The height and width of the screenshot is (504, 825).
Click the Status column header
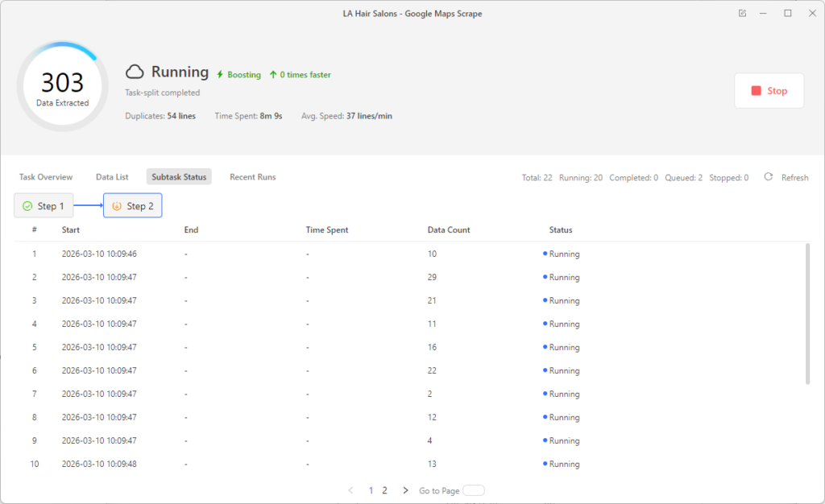pos(561,230)
